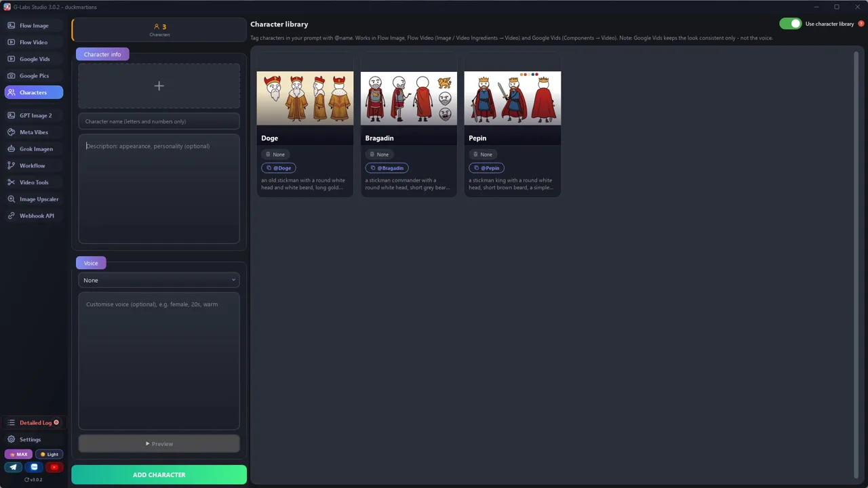Open the Telegram link icon

[14, 467]
